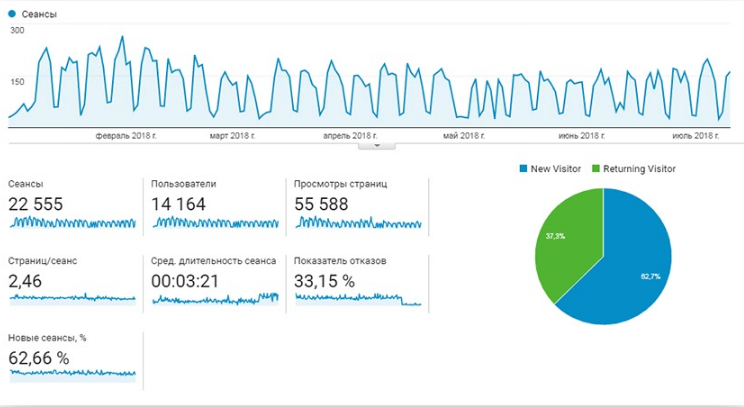The image size is (744, 407).
Task: Click the март 2018 г. axis label
Action: point(232,136)
